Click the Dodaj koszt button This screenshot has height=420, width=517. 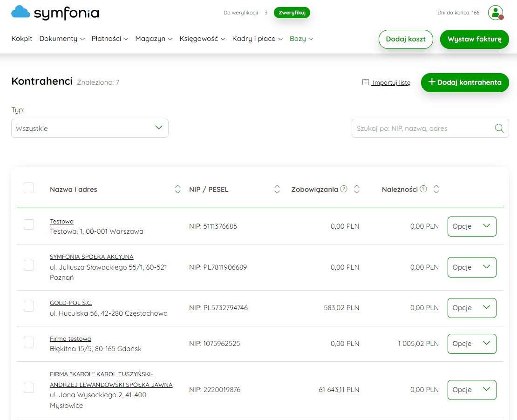[406, 39]
